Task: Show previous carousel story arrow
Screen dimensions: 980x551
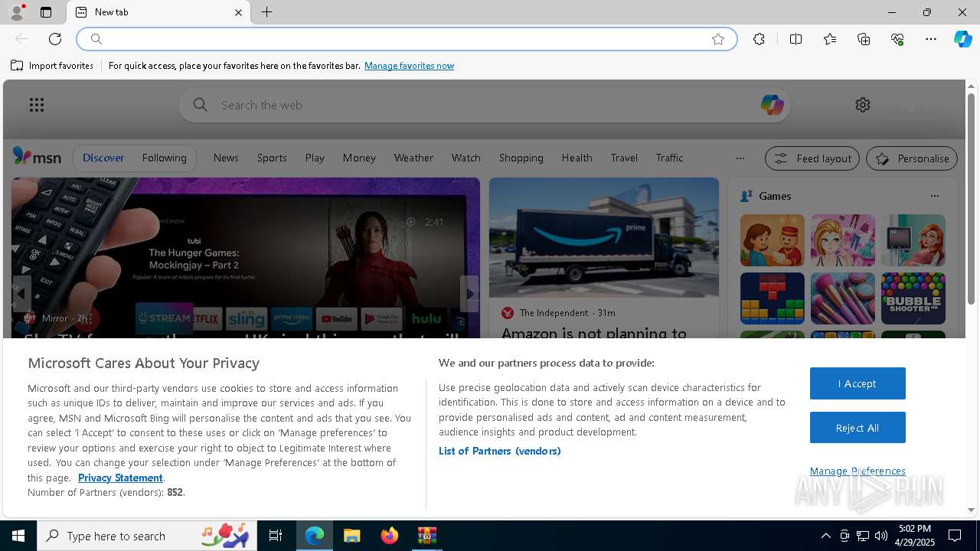Action: (21, 293)
